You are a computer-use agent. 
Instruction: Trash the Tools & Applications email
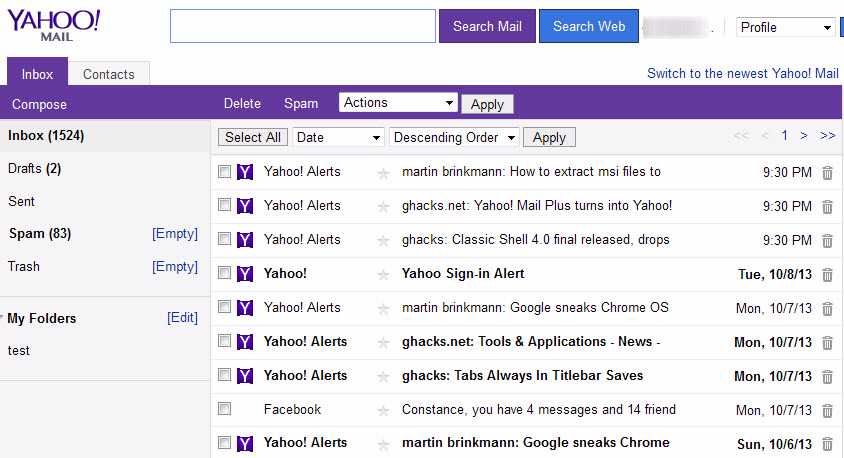tap(827, 342)
